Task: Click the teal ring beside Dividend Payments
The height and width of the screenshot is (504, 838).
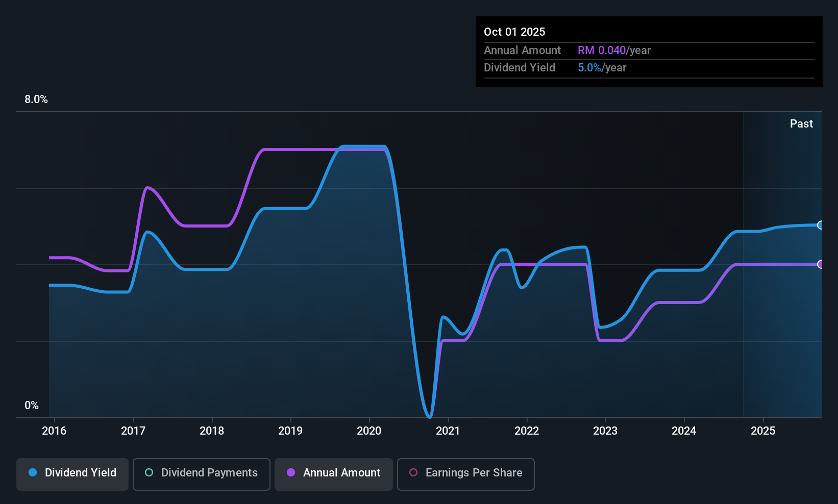Action: tap(149, 473)
